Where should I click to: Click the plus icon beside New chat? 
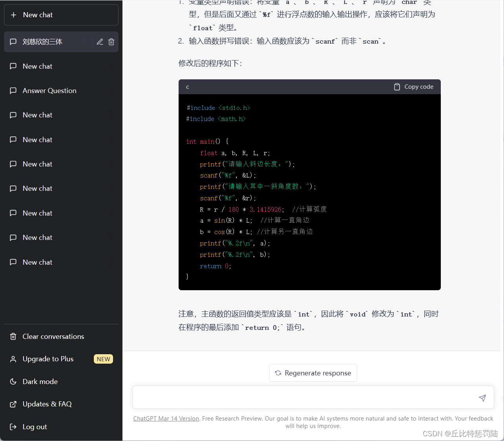pyautogui.click(x=14, y=15)
